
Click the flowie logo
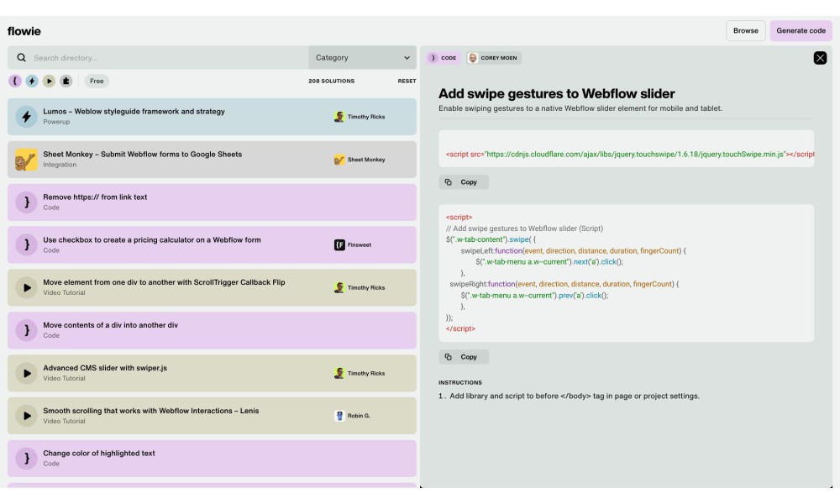[x=24, y=31]
